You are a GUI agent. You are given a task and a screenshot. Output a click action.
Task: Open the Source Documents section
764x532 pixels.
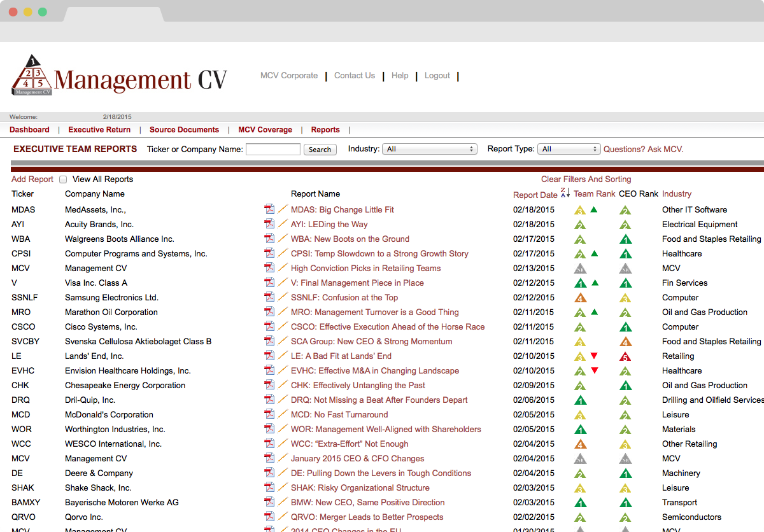click(184, 129)
